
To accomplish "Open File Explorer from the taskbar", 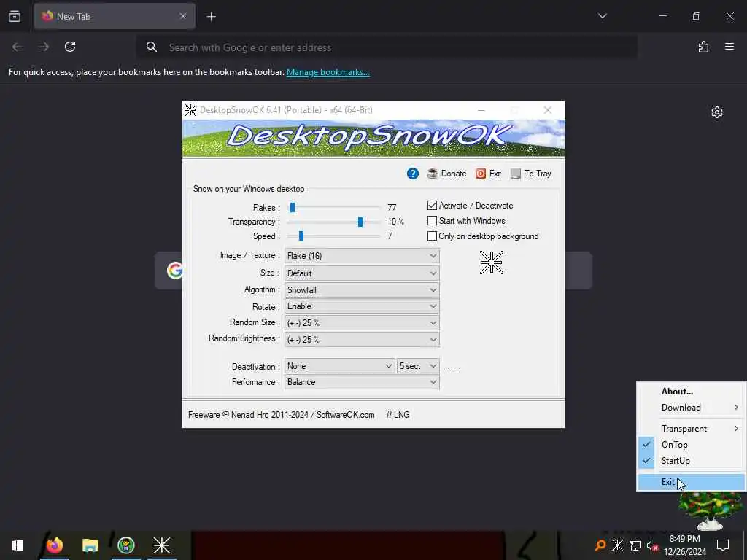I will pyautogui.click(x=90, y=545).
